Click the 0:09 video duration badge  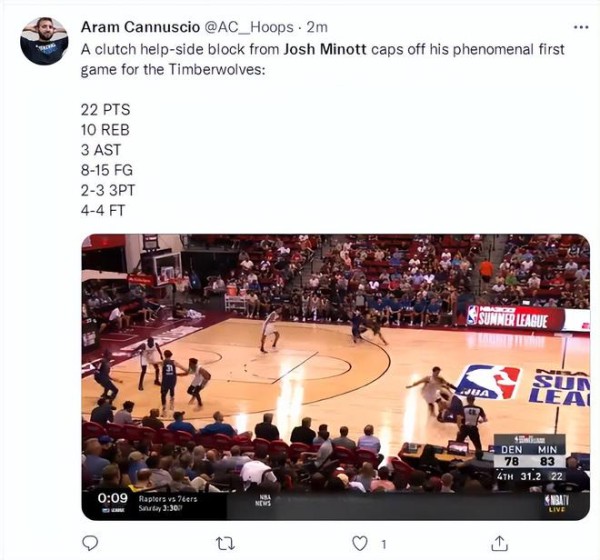[x=112, y=498]
